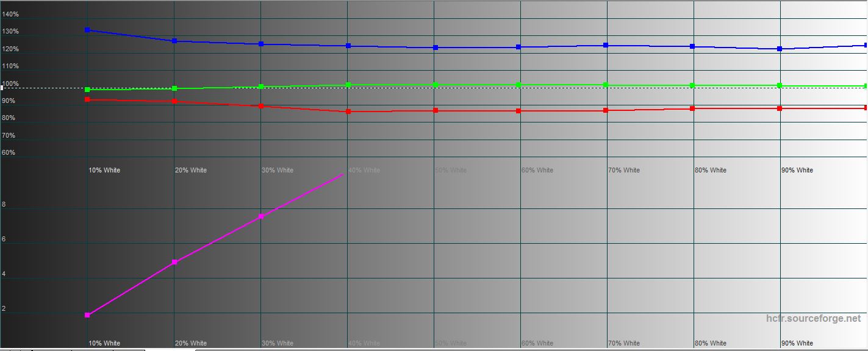This screenshot has width=868, height=351.
Task: Select upper graph's "60% White" axis label
Action: tap(537, 170)
